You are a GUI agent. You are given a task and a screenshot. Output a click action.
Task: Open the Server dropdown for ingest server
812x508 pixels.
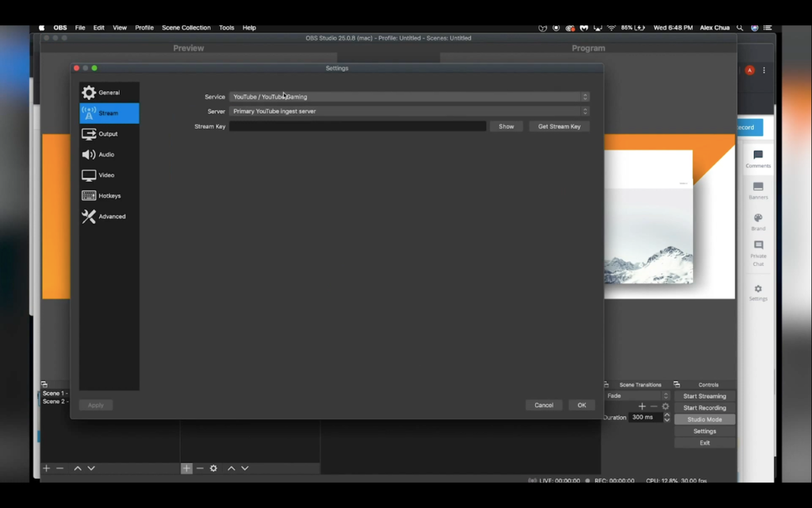(x=409, y=111)
